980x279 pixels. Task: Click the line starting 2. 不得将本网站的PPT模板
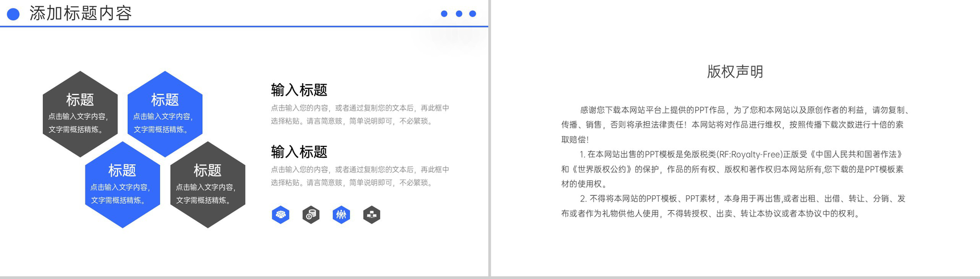tap(742, 199)
